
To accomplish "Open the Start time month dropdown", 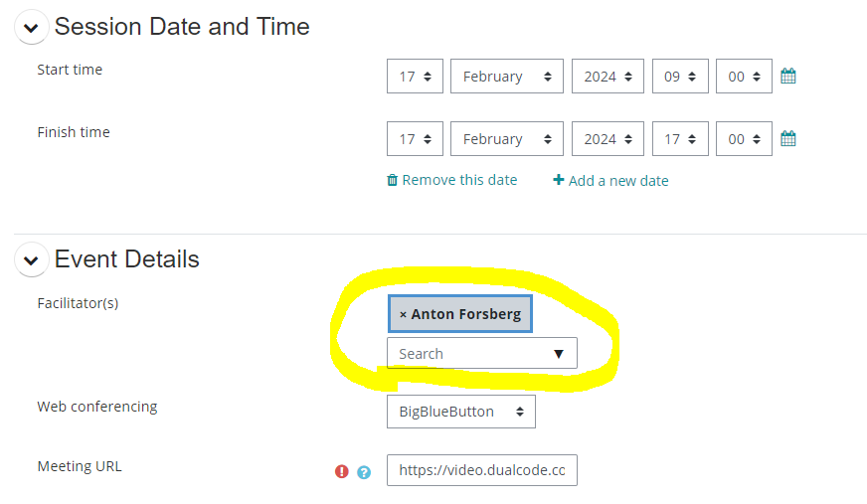I will click(506, 77).
